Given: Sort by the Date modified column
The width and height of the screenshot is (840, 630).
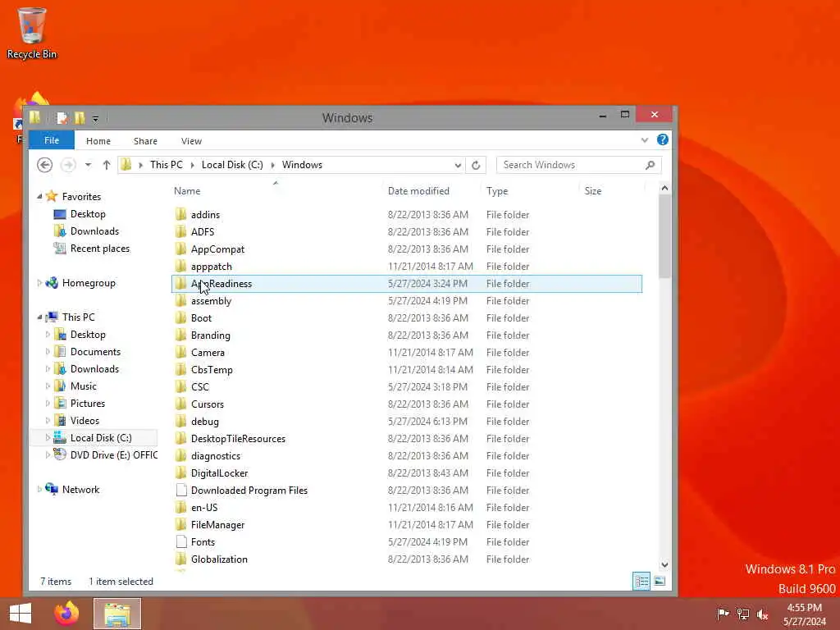Looking at the screenshot, I should 418,190.
